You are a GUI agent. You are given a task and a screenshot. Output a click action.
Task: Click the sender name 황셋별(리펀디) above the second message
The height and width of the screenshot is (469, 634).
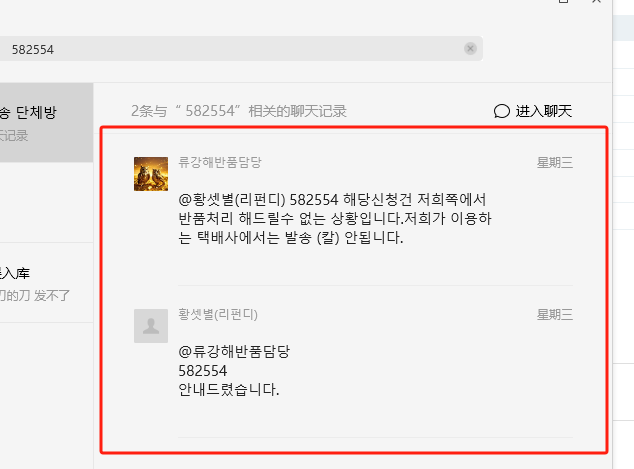coord(218,314)
